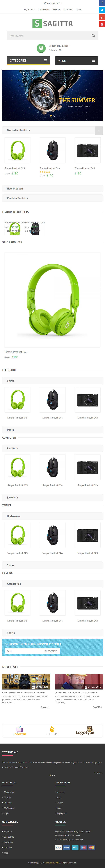105x868 pixels.
Task: Open the Random Products tab
Action: point(52,198)
